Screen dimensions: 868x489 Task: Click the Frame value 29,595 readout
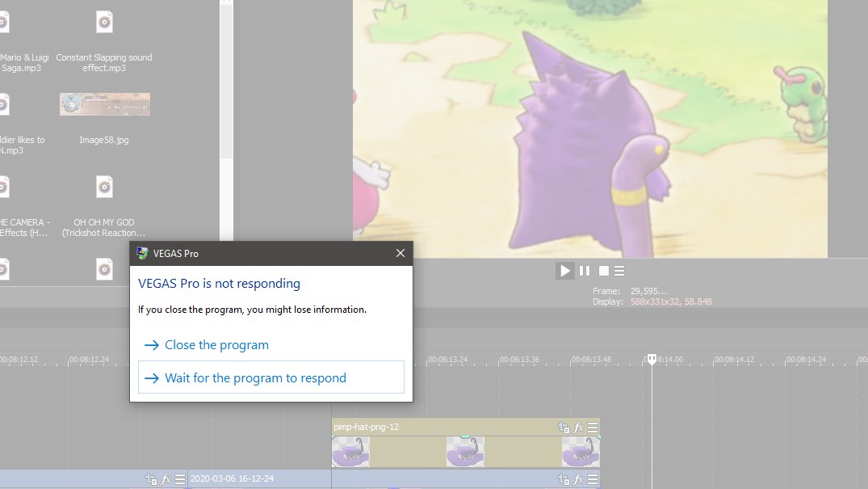point(648,291)
